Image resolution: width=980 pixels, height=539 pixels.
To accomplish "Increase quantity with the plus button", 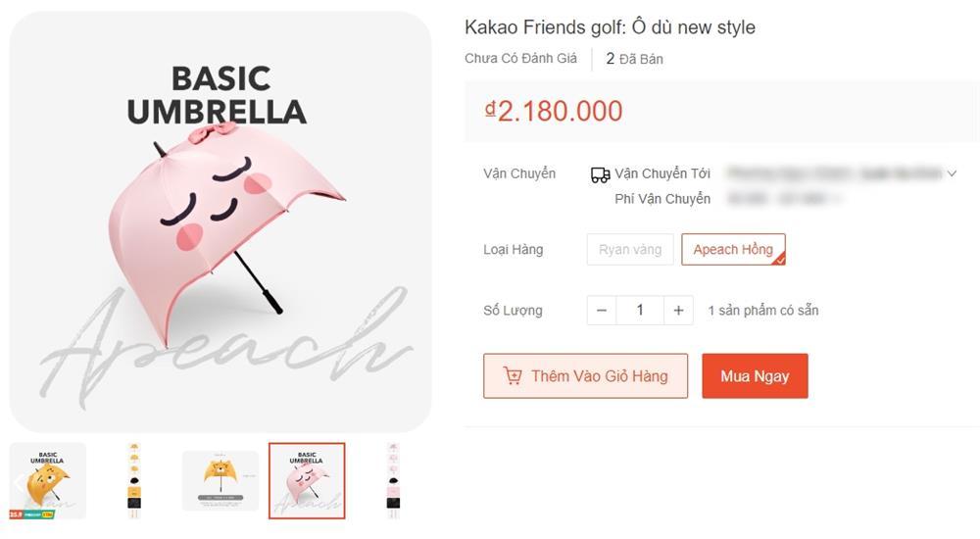I will (x=678, y=311).
